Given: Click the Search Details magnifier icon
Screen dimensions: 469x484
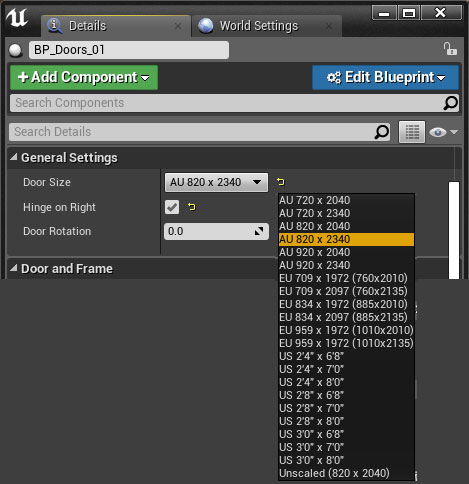Looking at the screenshot, I should coord(382,132).
